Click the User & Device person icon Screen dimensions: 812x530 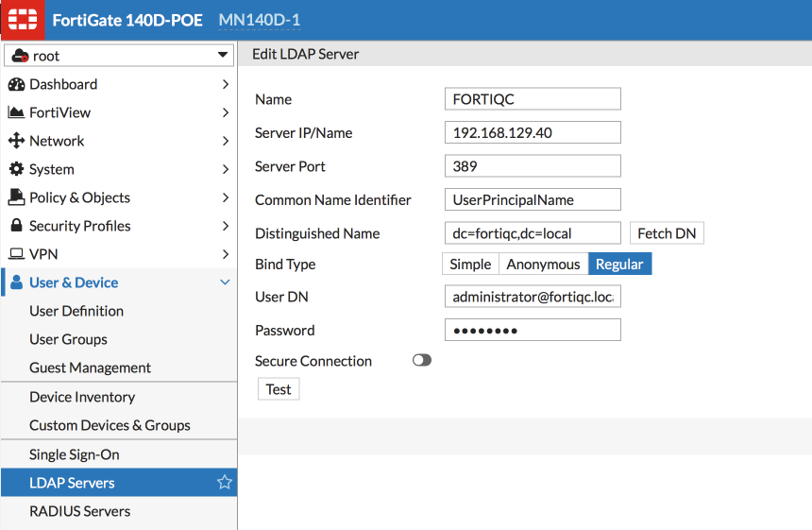tap(17, 282)
